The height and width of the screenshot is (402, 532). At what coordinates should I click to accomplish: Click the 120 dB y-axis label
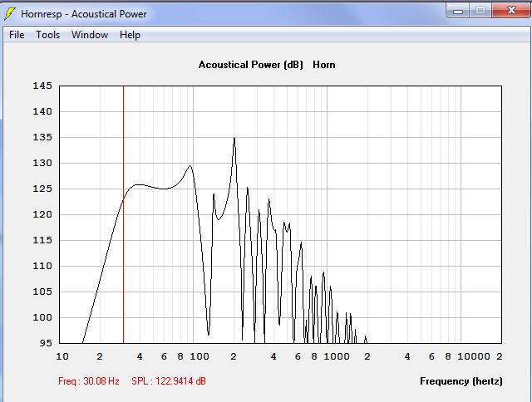(x=42, y=214)
